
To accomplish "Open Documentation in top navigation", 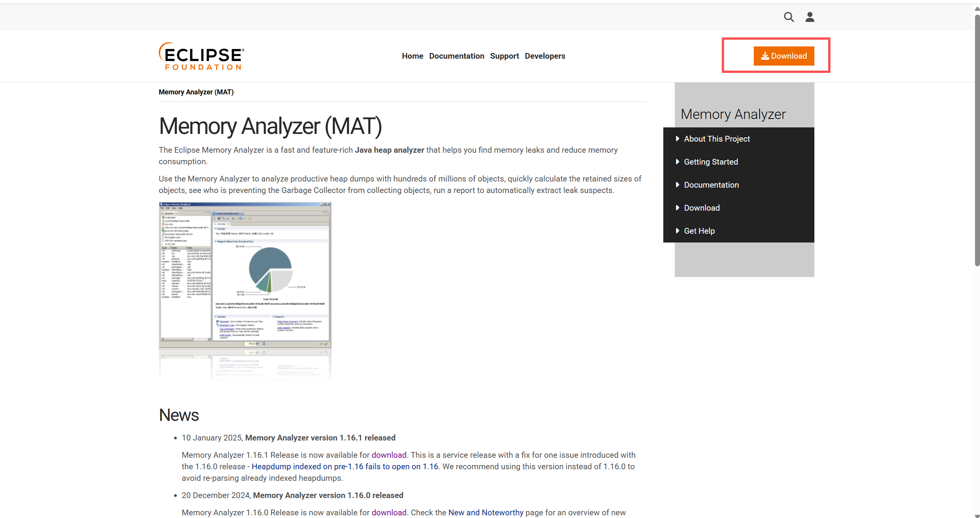I will [457, 56].
